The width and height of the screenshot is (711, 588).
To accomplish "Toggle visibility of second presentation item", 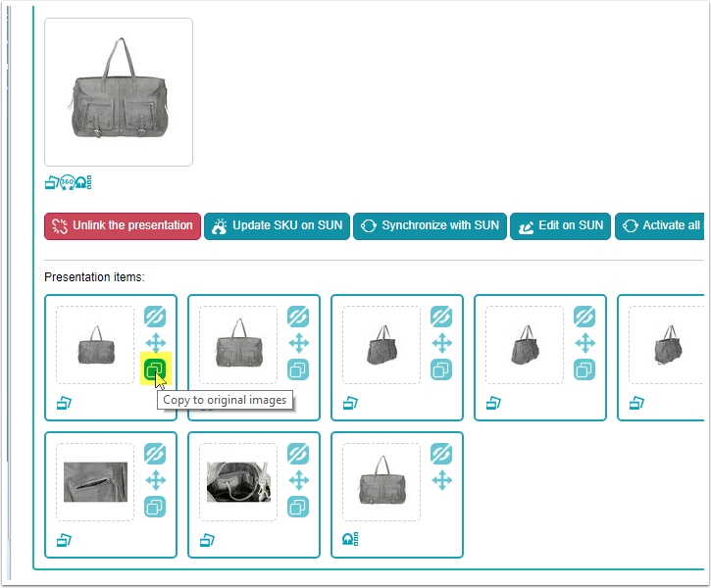I will coord(298,317).
